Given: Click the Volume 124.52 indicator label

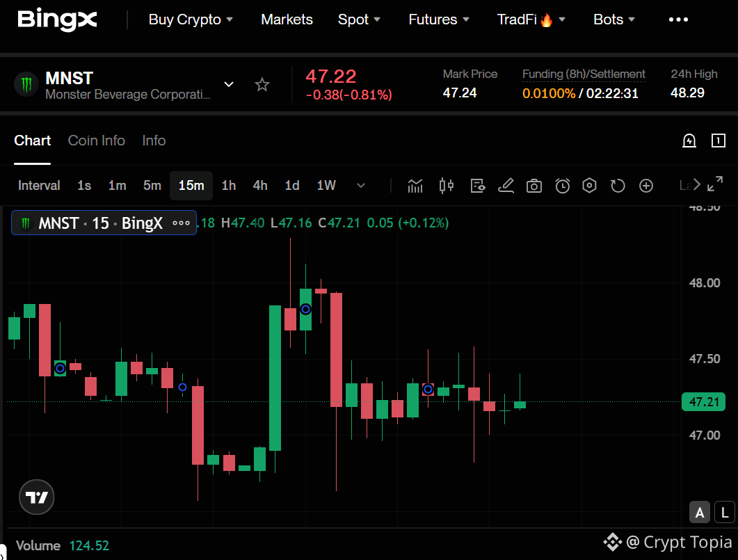Looking at the screenshot, I should click(x=63, y=545).
